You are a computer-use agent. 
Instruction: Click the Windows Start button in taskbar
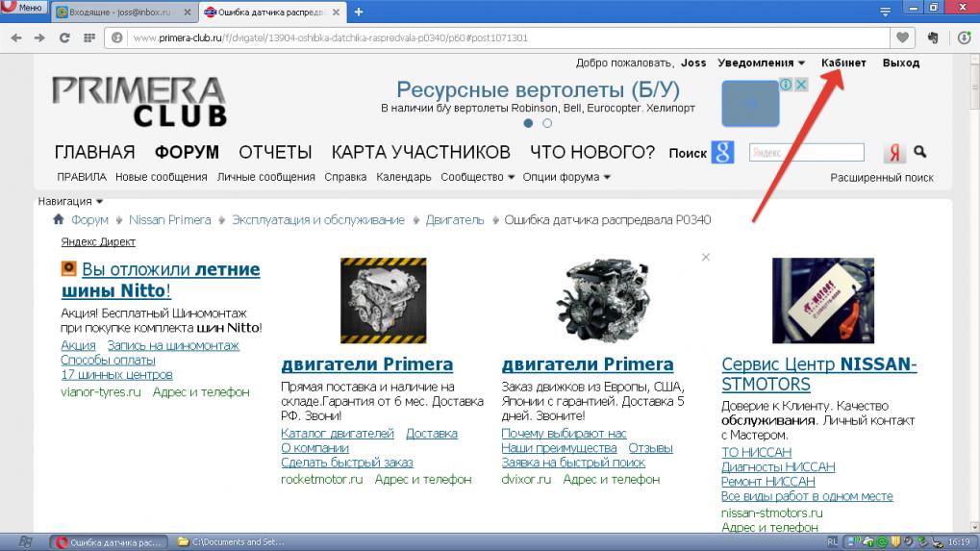pyautogui.click(x=25, y=541)
